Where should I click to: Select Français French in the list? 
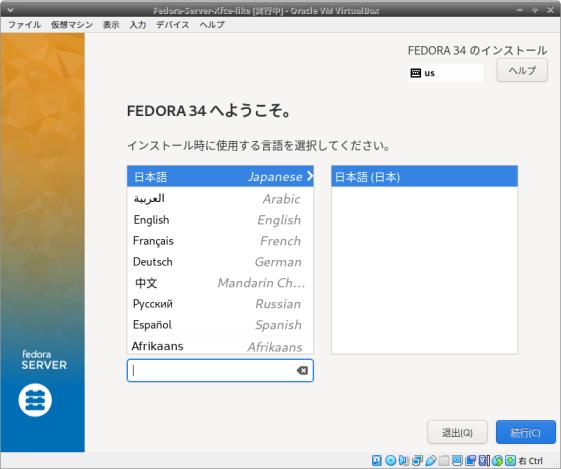(x=220, y=241)
